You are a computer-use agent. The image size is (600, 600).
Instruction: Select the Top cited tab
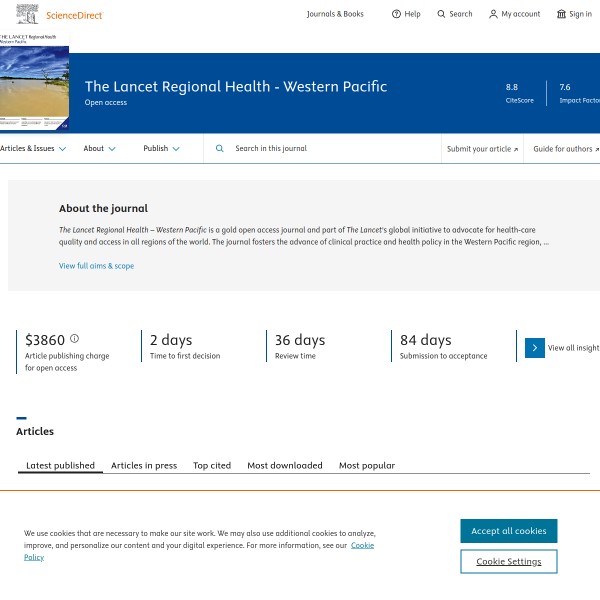(212, 465)
